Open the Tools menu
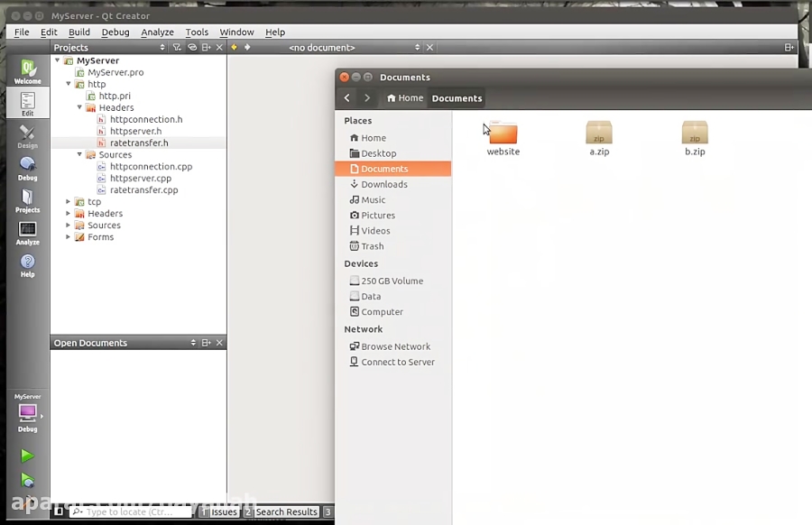Screen dimensions: 812x525 tap(197, 32)
